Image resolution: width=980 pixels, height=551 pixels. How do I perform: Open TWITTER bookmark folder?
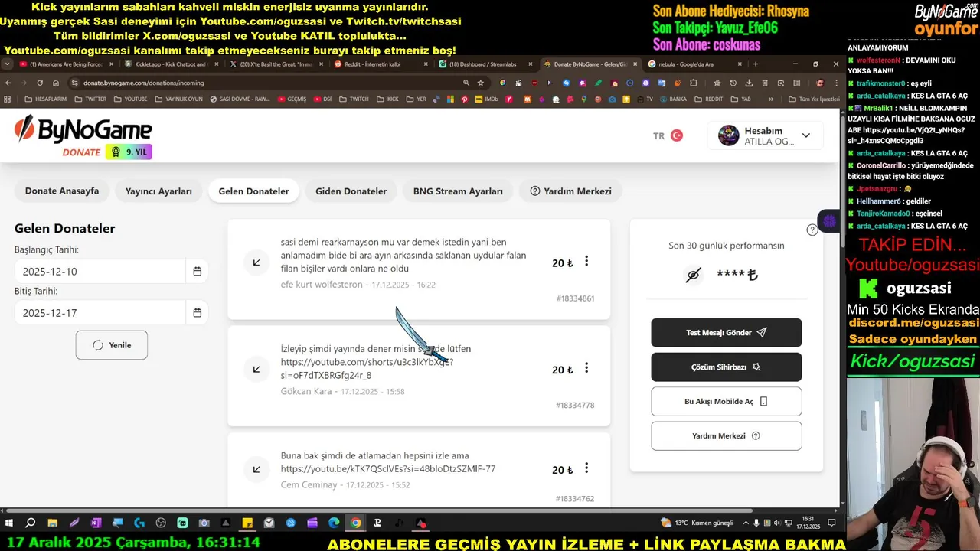pyautogui.click(x=90, y=99)
